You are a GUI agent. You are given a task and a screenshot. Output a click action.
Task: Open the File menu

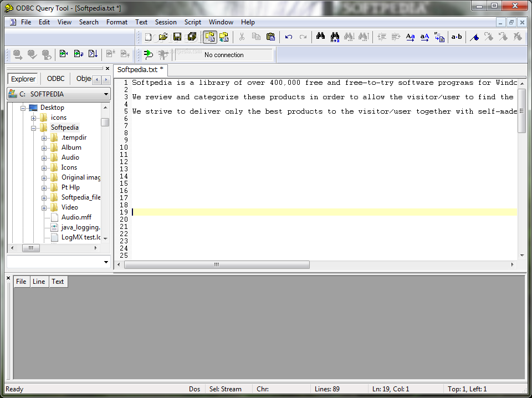[x=26, y=22]
